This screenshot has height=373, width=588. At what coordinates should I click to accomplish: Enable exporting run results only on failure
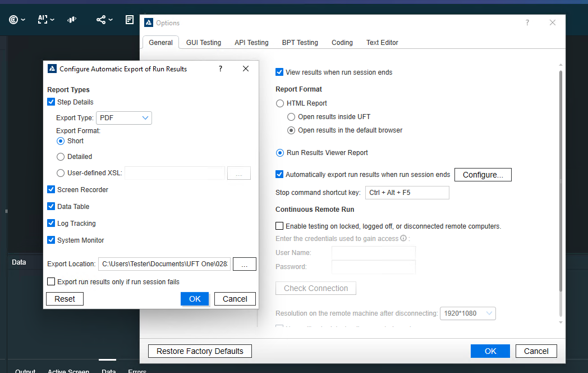(51, 281)
